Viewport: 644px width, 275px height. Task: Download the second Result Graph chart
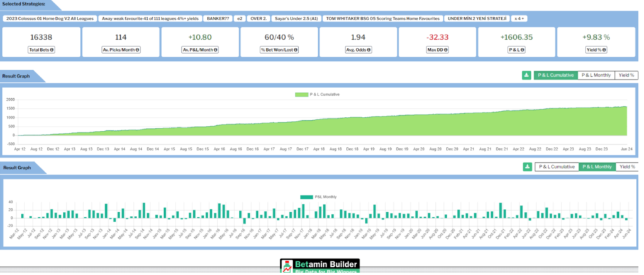tap(526, 167)
